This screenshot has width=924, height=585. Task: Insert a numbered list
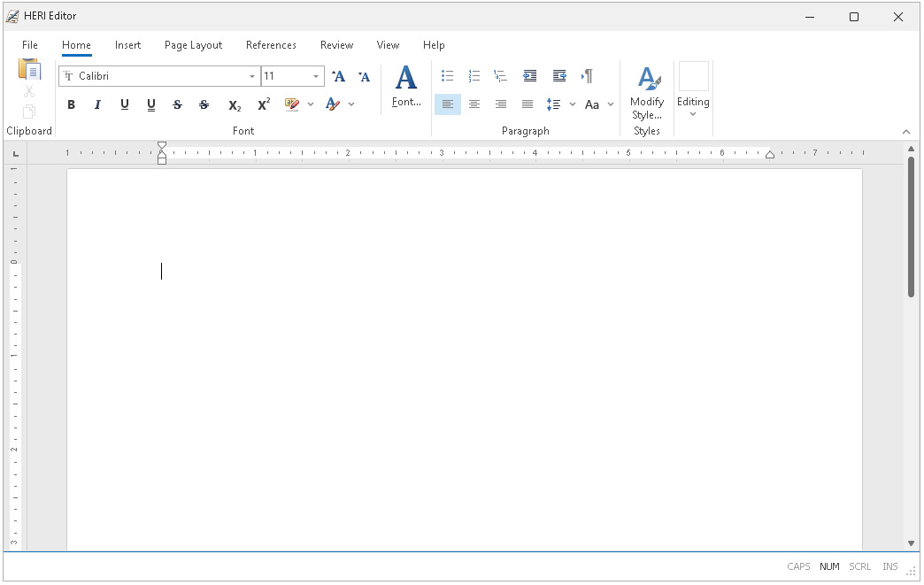click(474, 75)
